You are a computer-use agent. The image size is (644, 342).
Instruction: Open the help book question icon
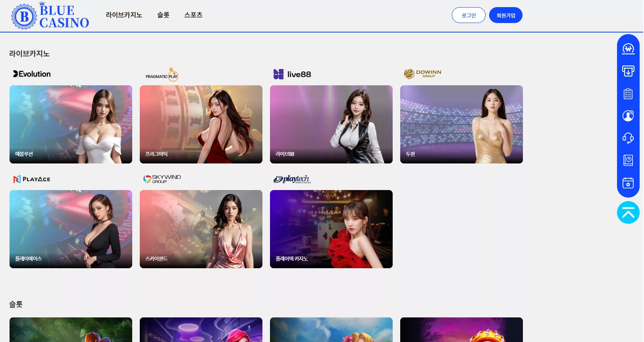coord(628,160)
